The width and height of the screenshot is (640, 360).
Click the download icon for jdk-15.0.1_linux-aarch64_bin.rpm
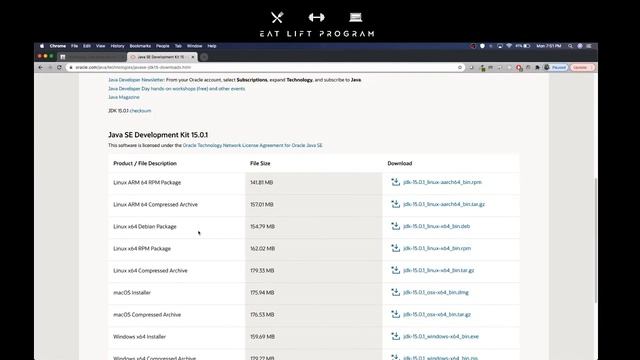395,182
